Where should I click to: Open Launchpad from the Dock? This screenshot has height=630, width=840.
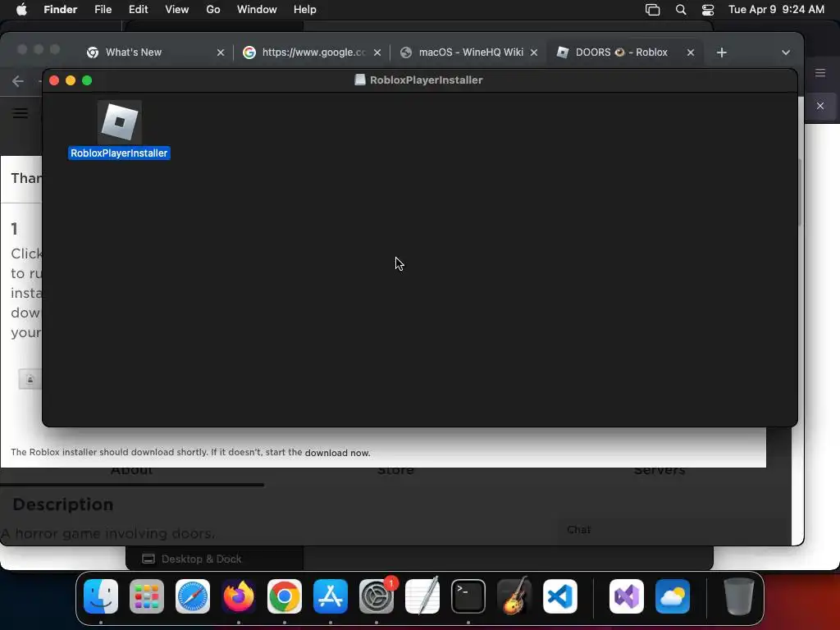point(147,596)
